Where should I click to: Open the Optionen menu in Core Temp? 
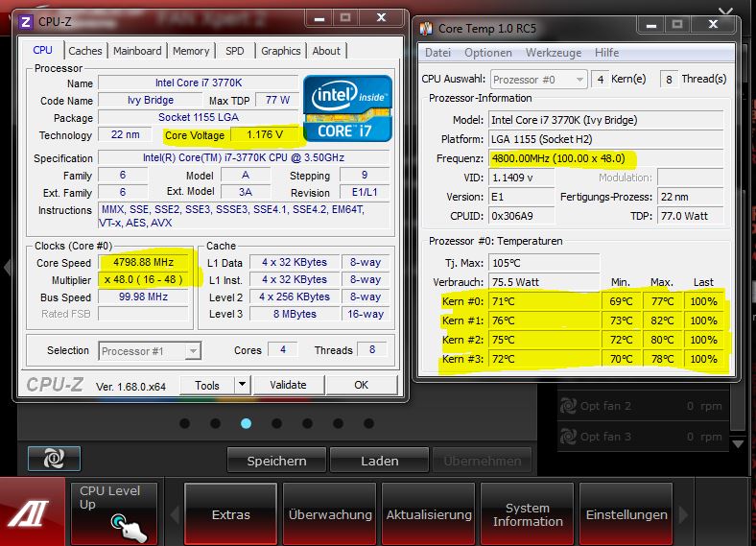(x=488, y=53)
